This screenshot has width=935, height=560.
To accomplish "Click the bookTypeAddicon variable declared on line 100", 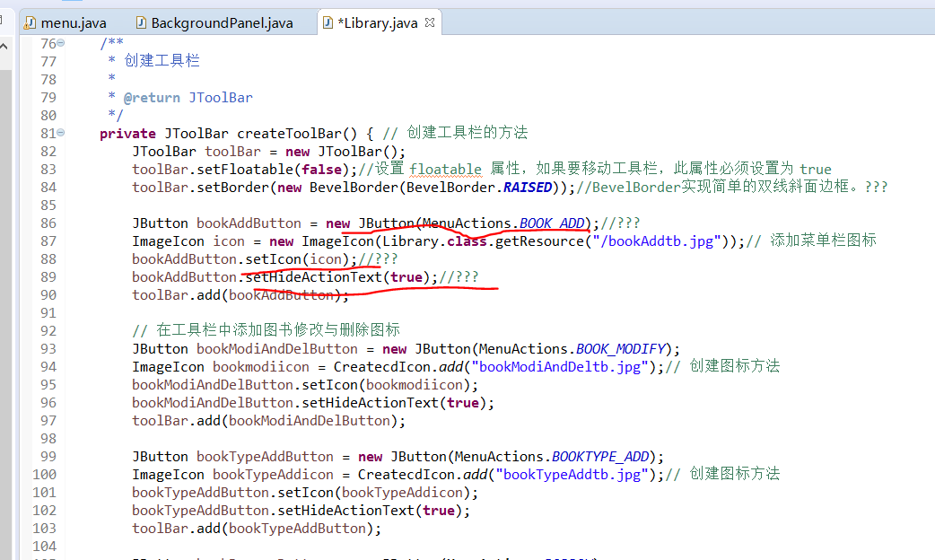I will tap(273, 475).
